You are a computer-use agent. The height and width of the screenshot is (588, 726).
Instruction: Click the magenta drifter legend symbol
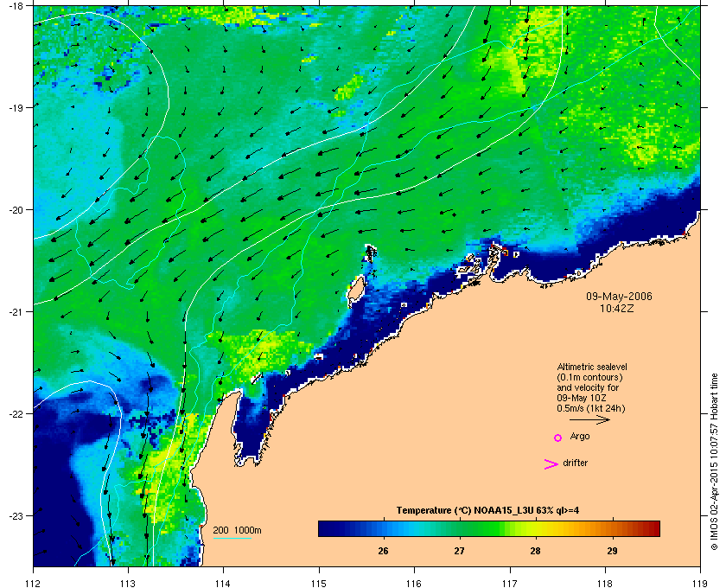click(551, 463)
